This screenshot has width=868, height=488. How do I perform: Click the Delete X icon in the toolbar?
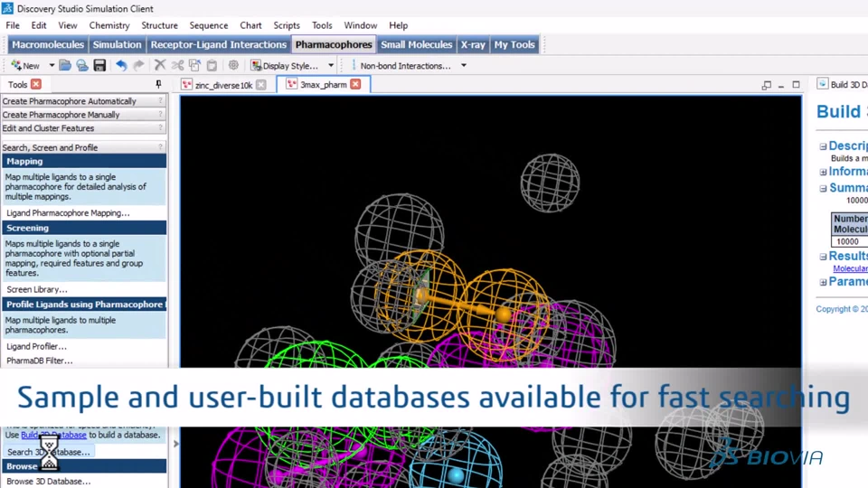159,65
